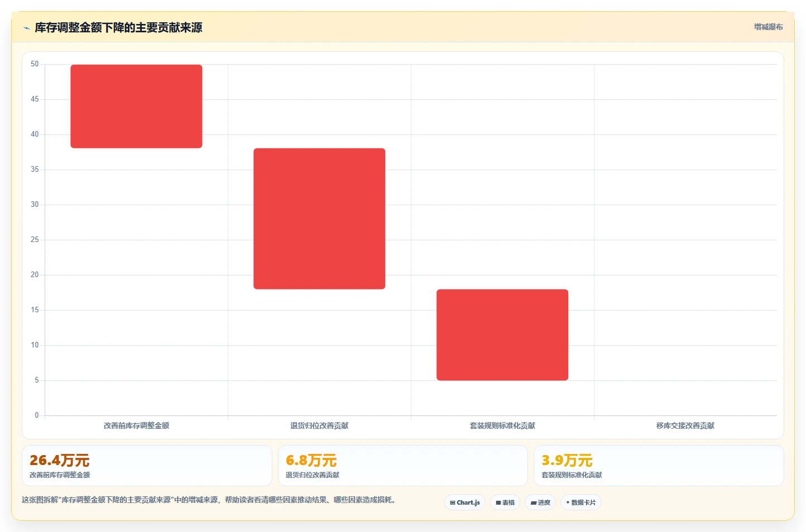Image resolution: width=806 pixels, height=532 pixels.
Task: Click the 3.9万元 data card
Action: pyautogui.click(x=659, y=466)
